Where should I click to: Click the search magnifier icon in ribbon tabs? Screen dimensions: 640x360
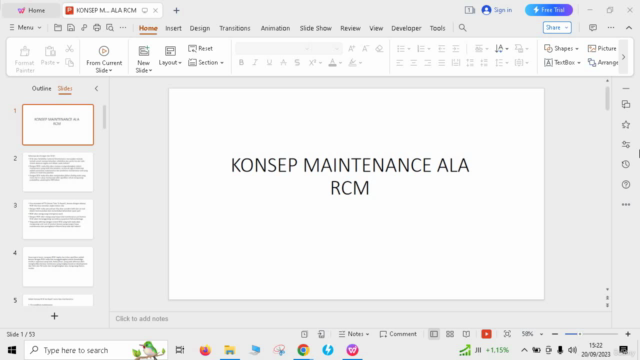pos(462,28)
